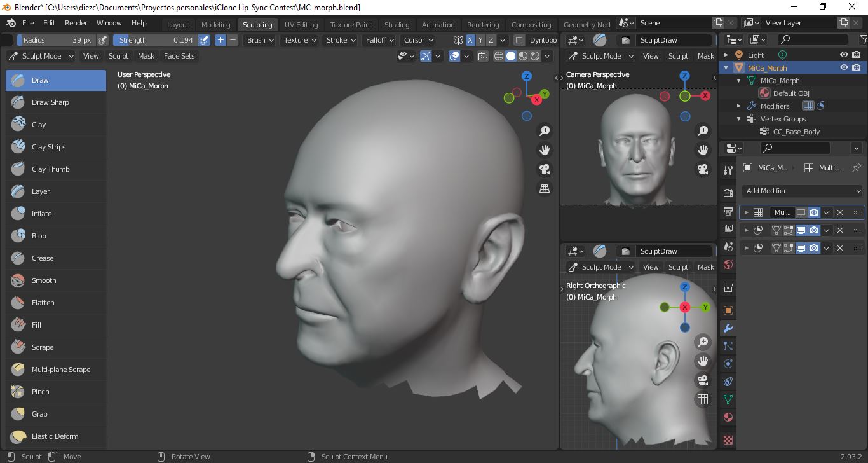Pick the Clay Thumb brush

[x=56, y=169]
